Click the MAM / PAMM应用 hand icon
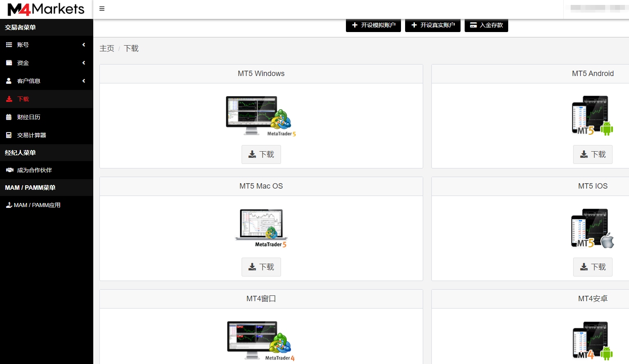The height and width of the screenshot is (364, 629). (9, 205)
